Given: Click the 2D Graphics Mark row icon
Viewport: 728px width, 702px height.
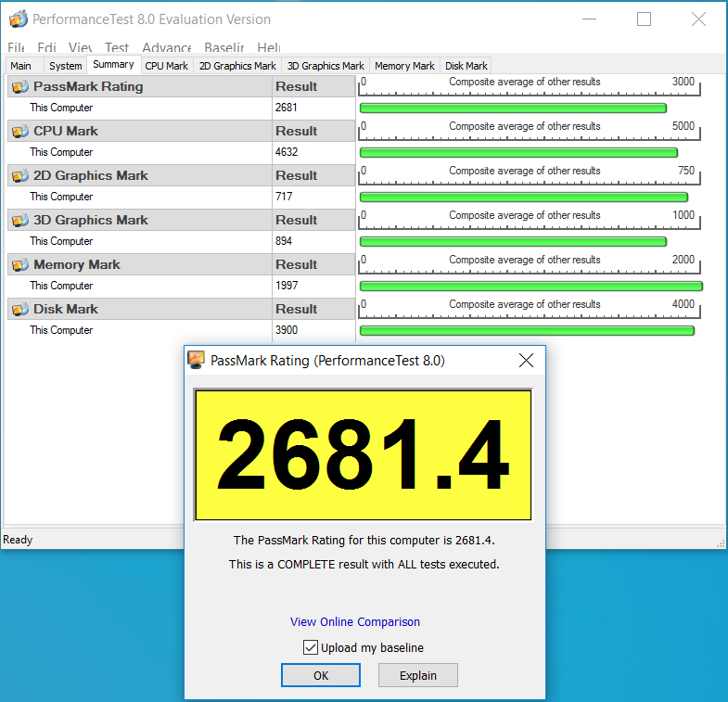Looking at the screenshot, I should click(x=20, y=176).
